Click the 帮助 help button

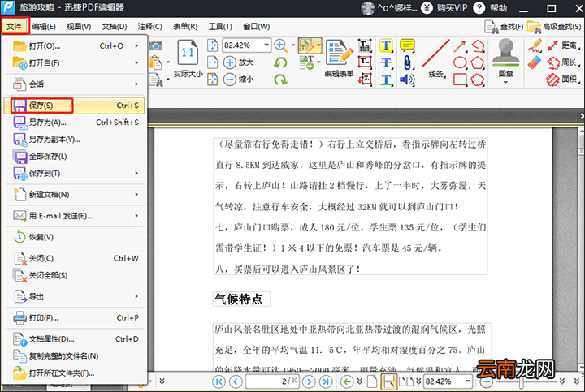(x=490, y=8)
